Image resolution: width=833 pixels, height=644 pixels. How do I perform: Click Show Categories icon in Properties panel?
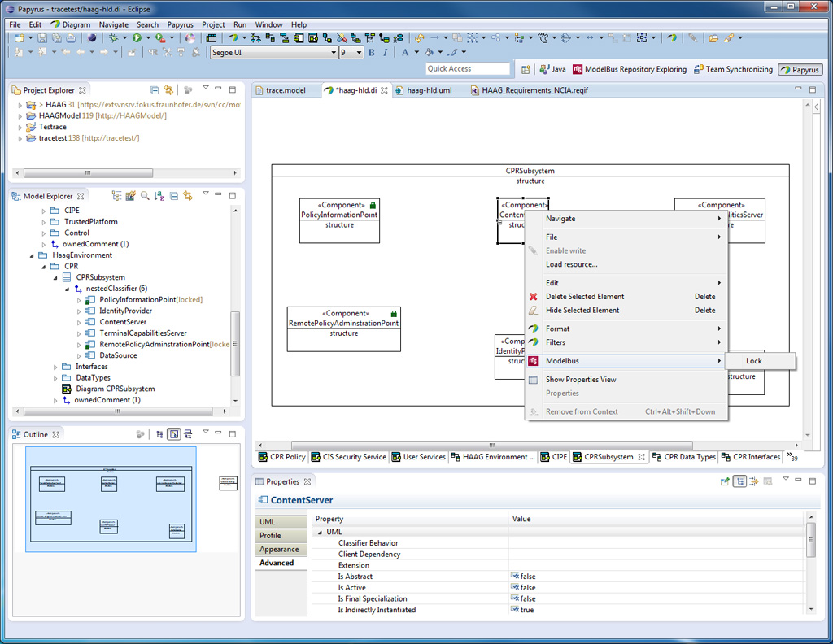[739, 481]
